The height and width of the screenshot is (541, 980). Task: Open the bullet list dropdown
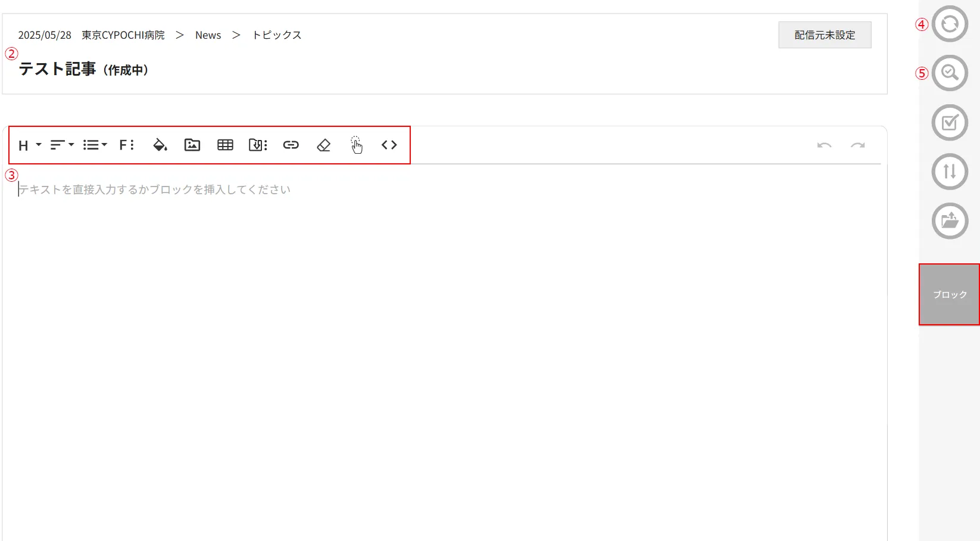tap(95, 145)
